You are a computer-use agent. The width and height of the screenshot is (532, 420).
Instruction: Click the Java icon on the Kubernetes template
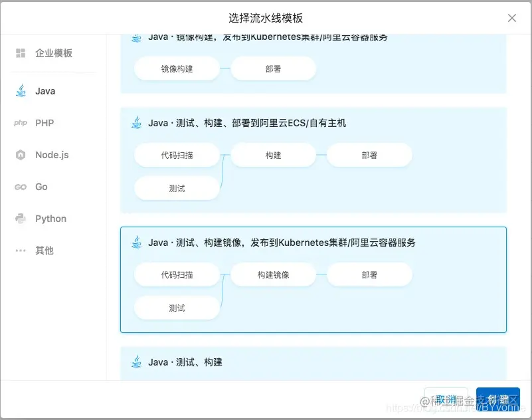click(137, 243)
